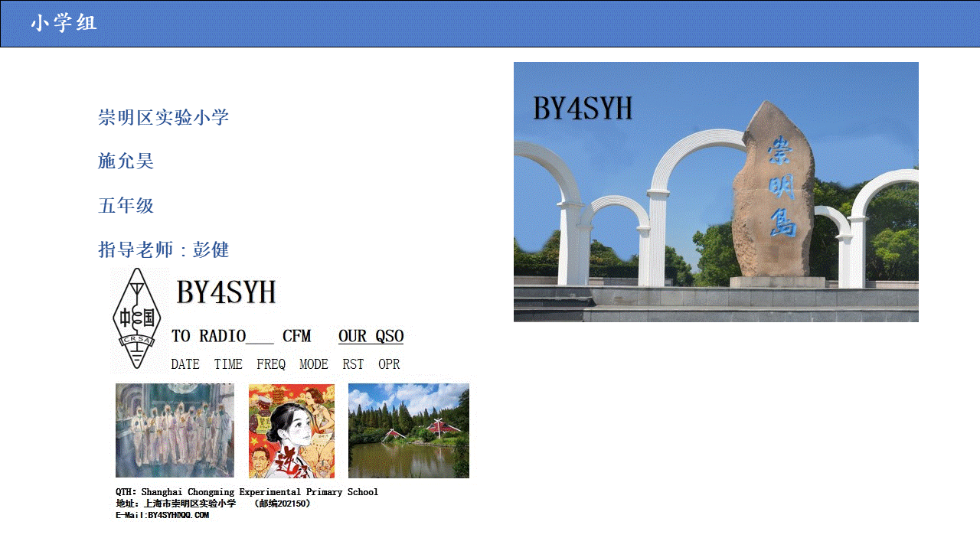Click the CRSA diamond-shaped logo

137,318
